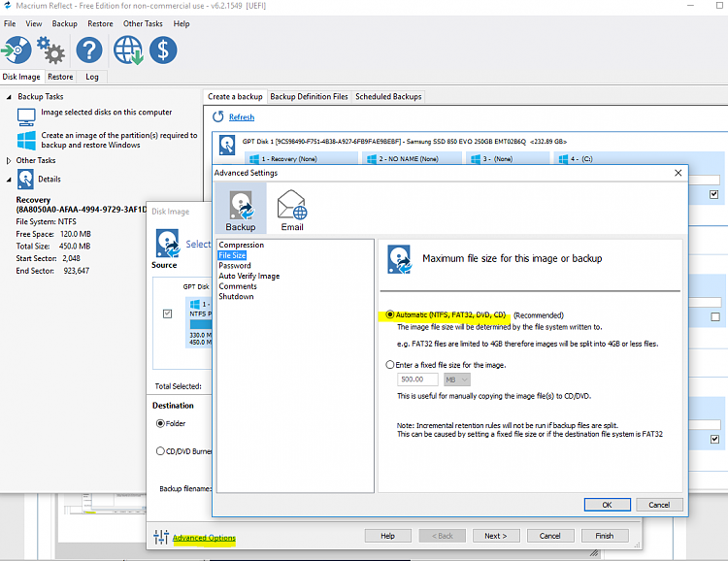Viewport: 728px width, 561px height.
Task: Switch to Backup Definition Files tab
Action: pyautogui.click(x=309, y=97)
